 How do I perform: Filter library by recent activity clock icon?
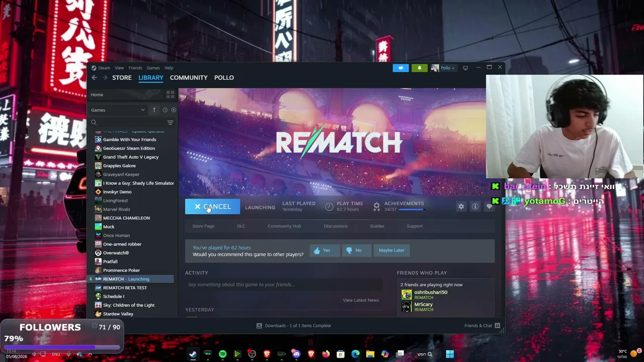point(165,110)
